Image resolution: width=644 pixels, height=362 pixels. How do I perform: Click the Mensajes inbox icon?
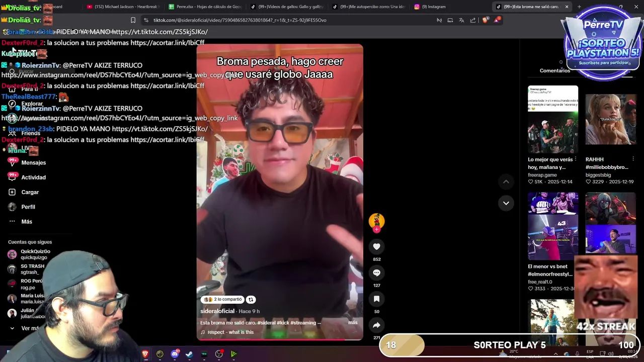pyautogui.click(x=12, y=162)
